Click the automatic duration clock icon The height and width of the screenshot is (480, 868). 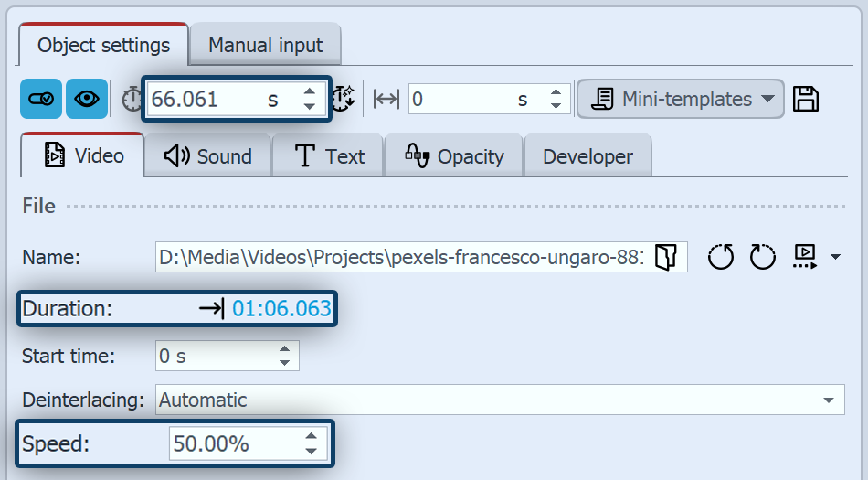tap(343, 99)
